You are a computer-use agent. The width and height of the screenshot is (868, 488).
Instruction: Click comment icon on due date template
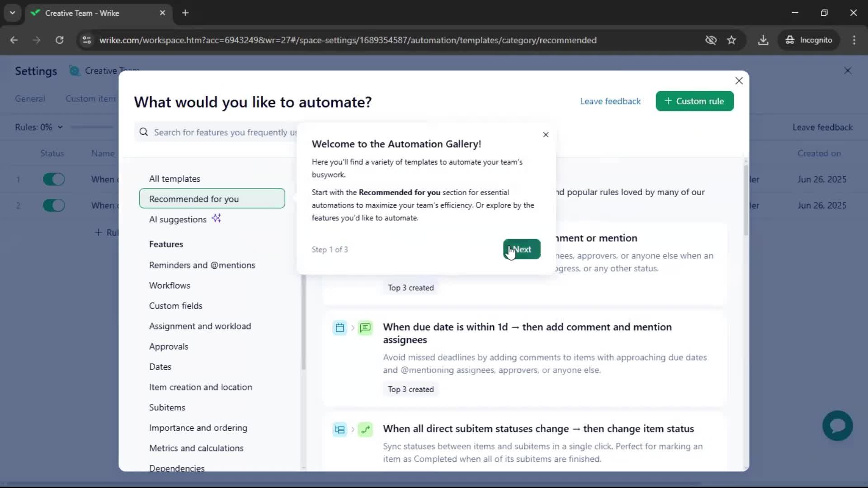pos(365,328)
